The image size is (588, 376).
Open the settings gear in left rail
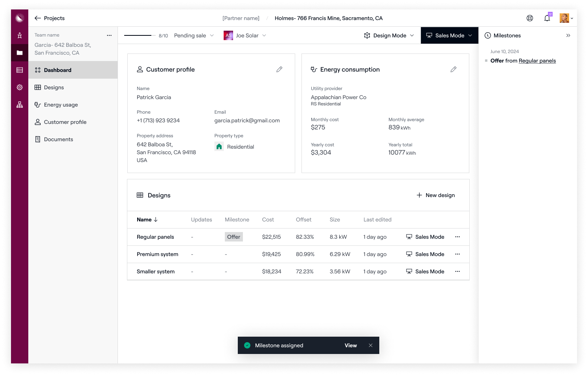(20, 87)
